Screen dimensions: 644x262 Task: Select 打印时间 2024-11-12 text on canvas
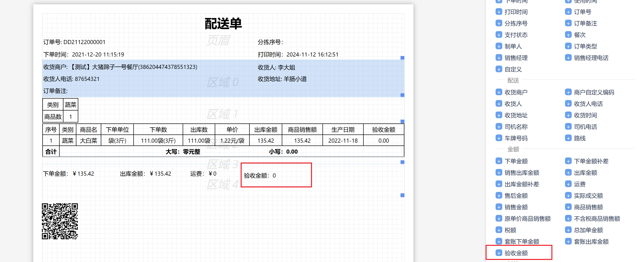click(x=298, y=55)
